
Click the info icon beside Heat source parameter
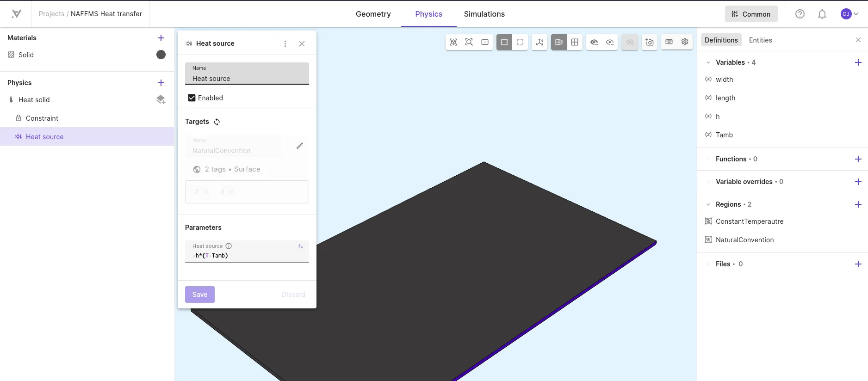[x=229, y=246]
